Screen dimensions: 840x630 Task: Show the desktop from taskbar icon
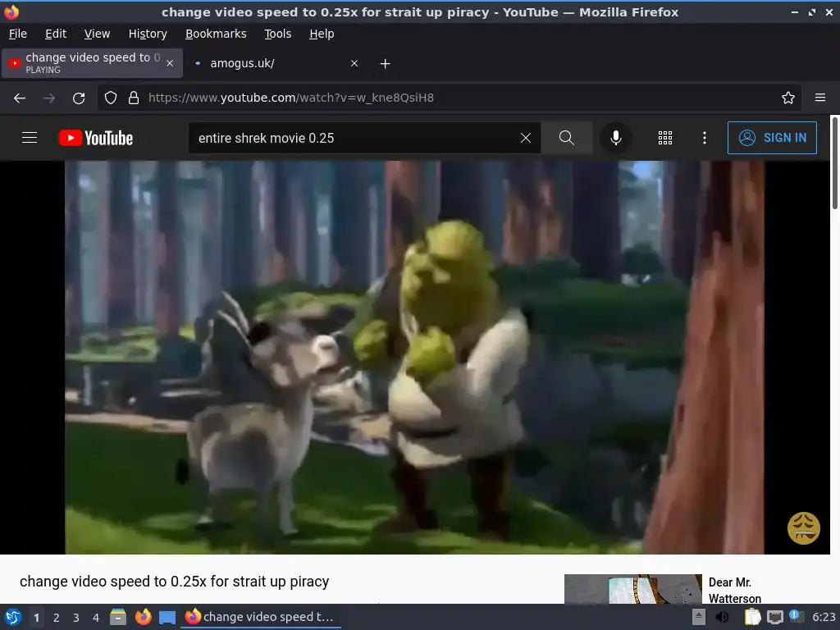click(167, 618)
